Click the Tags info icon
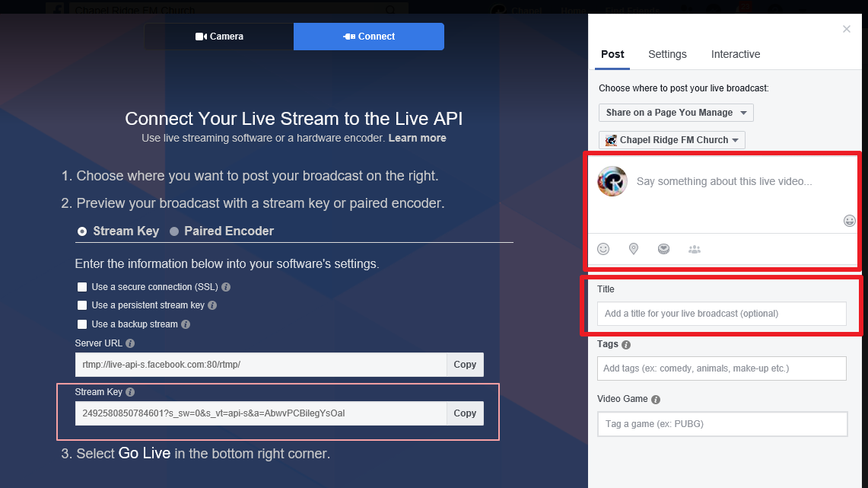The width and height of the screenshot is (868, 488). pyautogui.click(x=626, y=345)
